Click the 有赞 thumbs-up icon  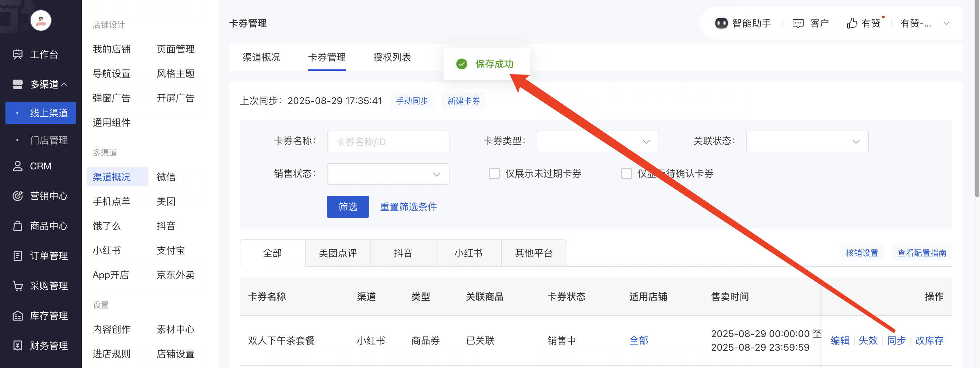click(852, 23)
